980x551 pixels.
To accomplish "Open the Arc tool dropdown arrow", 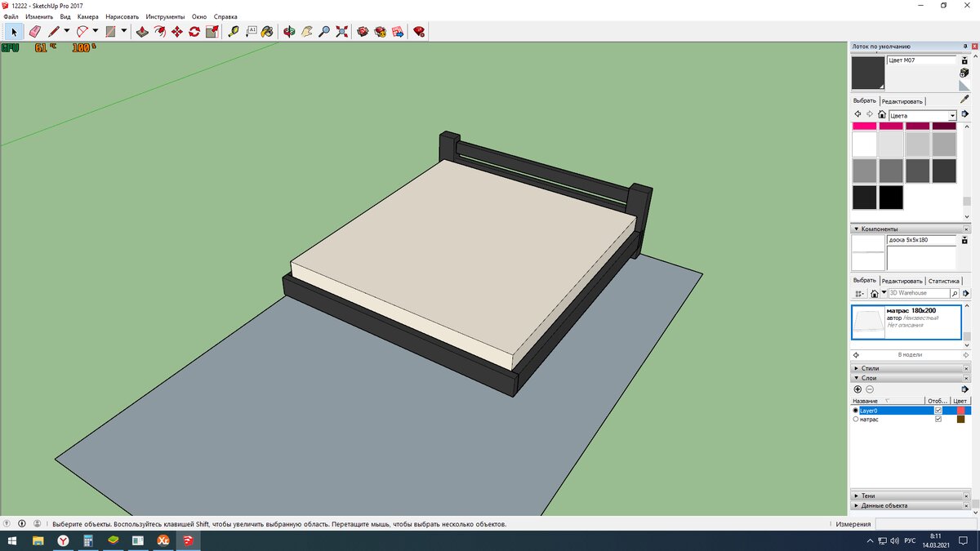I will [x=95, y=32].
